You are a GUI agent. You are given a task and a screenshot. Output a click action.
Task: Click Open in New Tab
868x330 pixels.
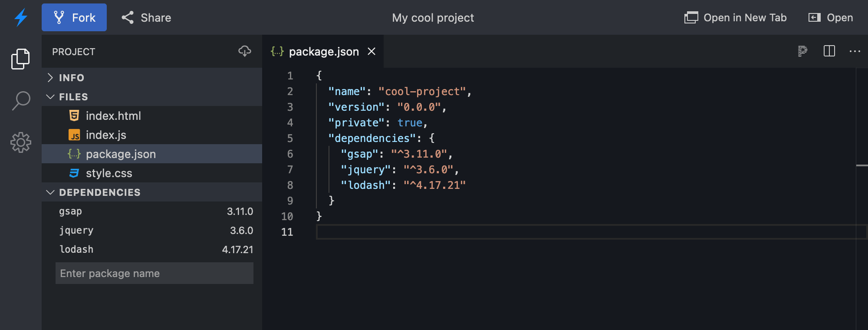736,17
